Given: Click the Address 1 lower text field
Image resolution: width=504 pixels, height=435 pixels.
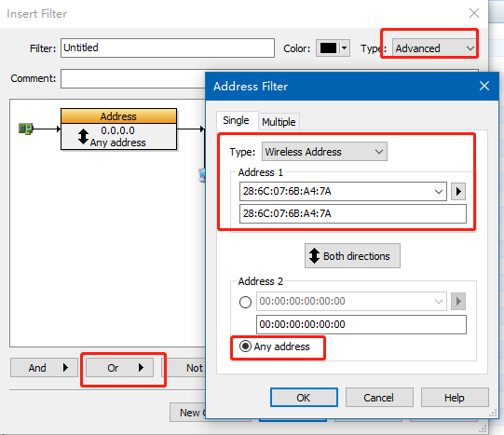Looking at the screenshot, I should click(x=352, y=213).
